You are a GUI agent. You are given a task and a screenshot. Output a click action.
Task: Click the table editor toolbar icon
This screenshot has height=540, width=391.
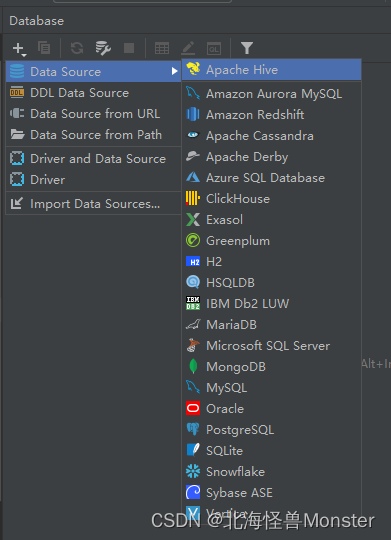tap(162, 48)
